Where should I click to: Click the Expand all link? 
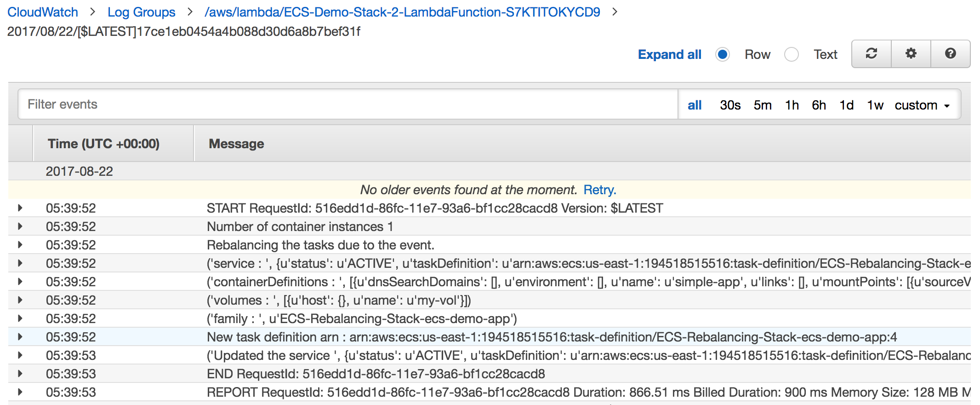[x=669, y=54]
